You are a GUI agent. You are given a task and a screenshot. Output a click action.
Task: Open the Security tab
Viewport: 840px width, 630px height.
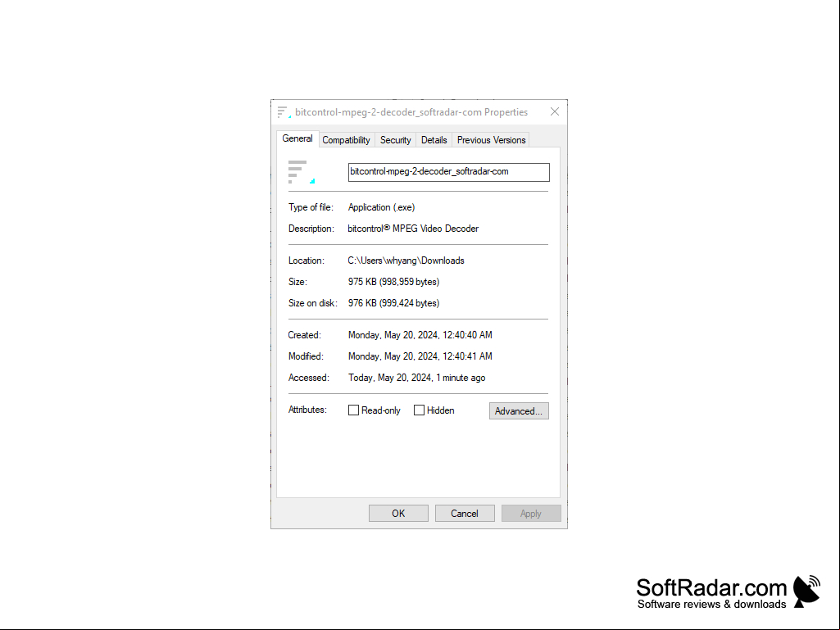395,140
